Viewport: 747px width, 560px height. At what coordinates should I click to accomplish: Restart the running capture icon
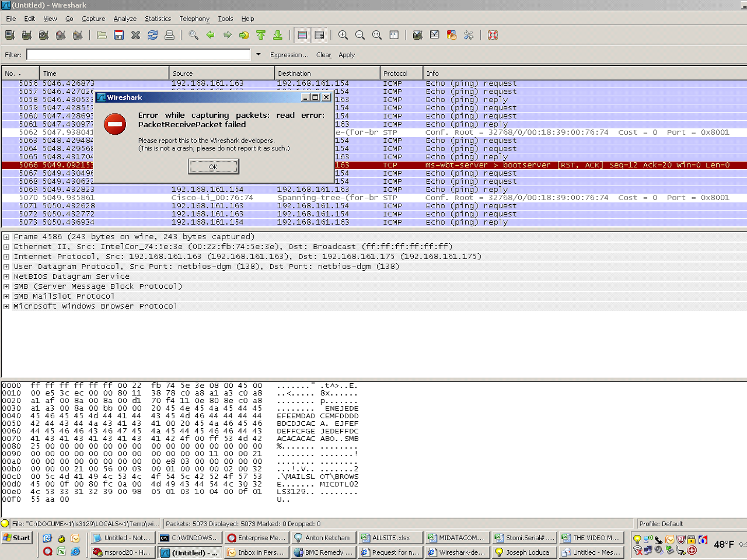tap(77, 35)
